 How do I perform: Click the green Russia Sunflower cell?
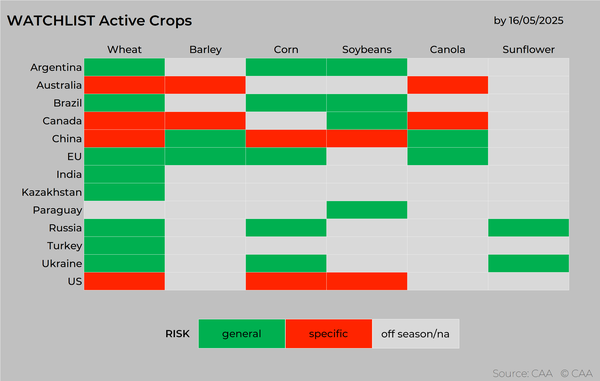tap(528, 228)
